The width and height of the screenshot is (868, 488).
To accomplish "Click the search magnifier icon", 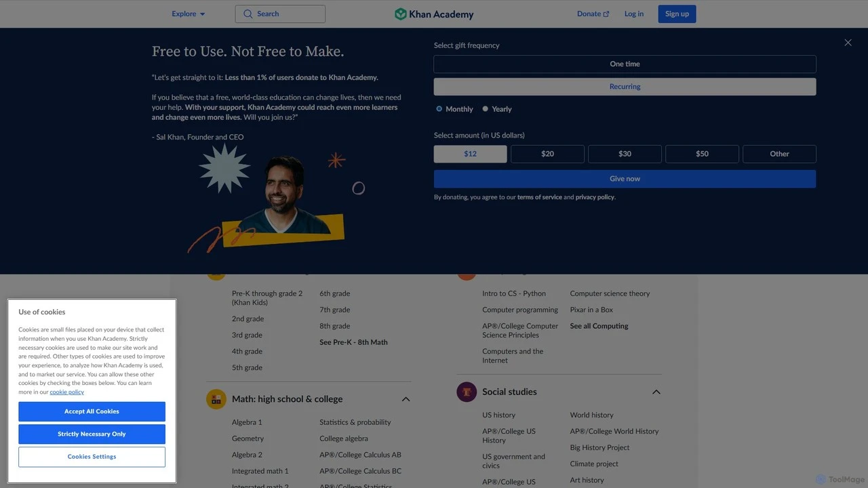I will pyautogui.click(x=248, y=14).
